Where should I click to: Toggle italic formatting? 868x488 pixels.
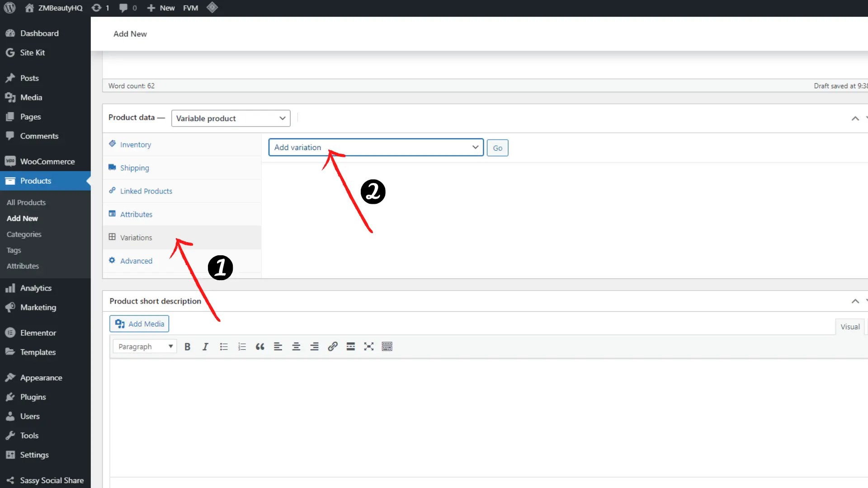(205, 347)
